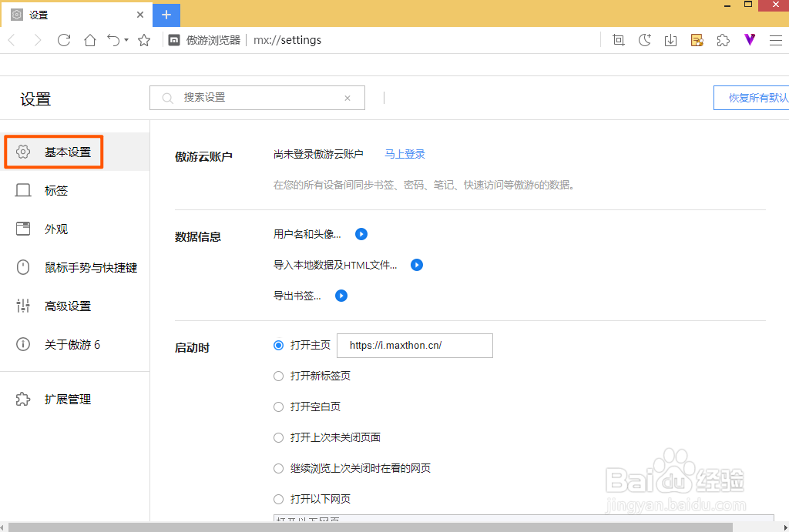Click the sliders icon for 高级设置
This screenshot has width=789, height=532.
tap(23, 306)
